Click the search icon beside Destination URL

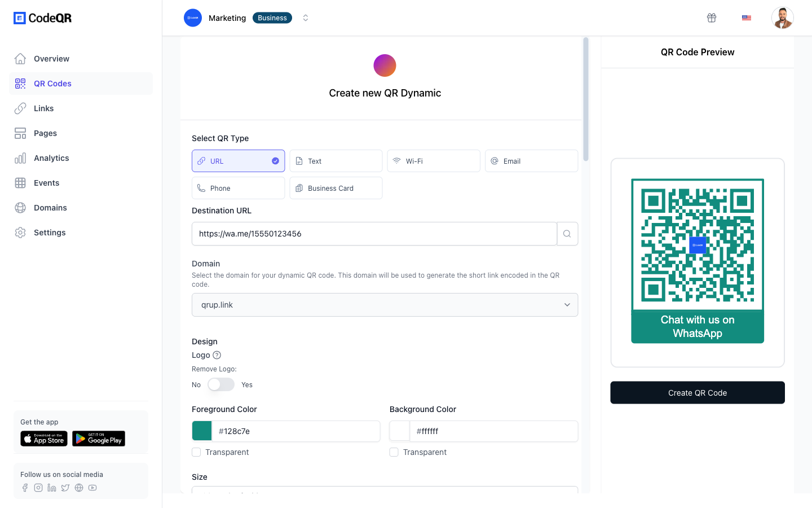567,234
